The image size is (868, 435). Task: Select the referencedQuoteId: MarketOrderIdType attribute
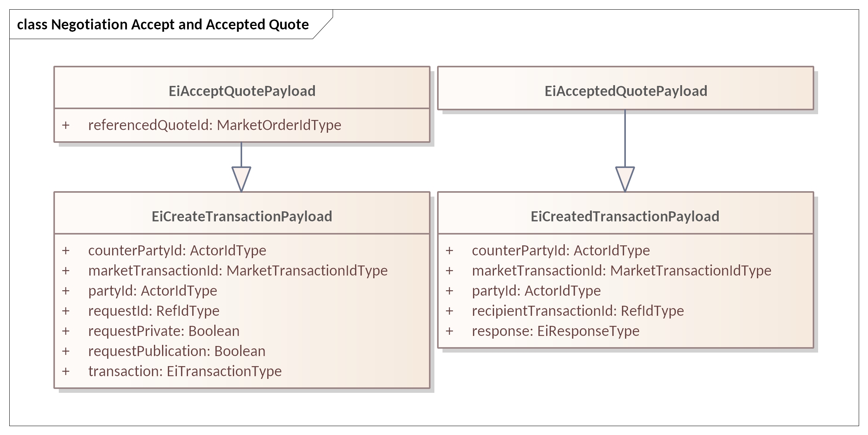pyautogui.click(x=215, y=125)
